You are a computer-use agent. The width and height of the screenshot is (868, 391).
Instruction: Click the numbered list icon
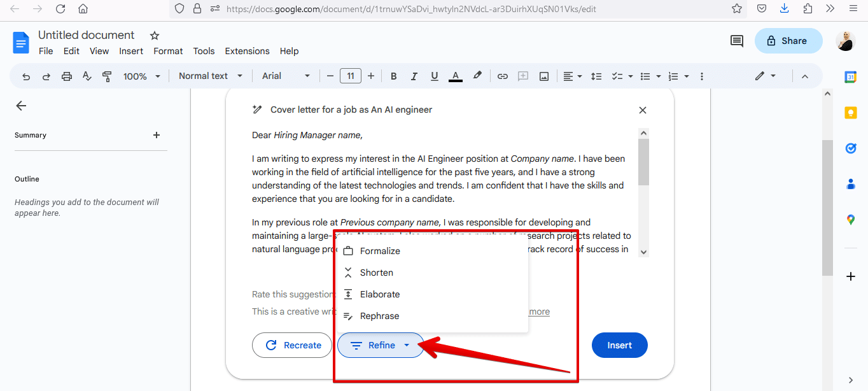point(674,76)
